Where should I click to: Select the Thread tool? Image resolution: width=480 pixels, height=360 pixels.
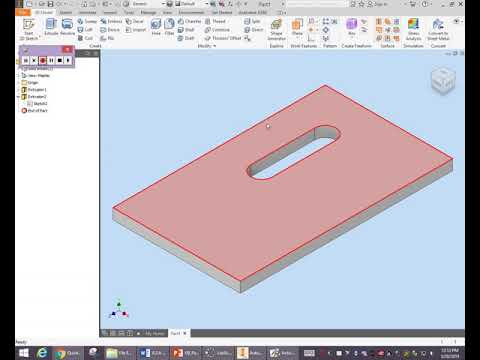(215, 21)
